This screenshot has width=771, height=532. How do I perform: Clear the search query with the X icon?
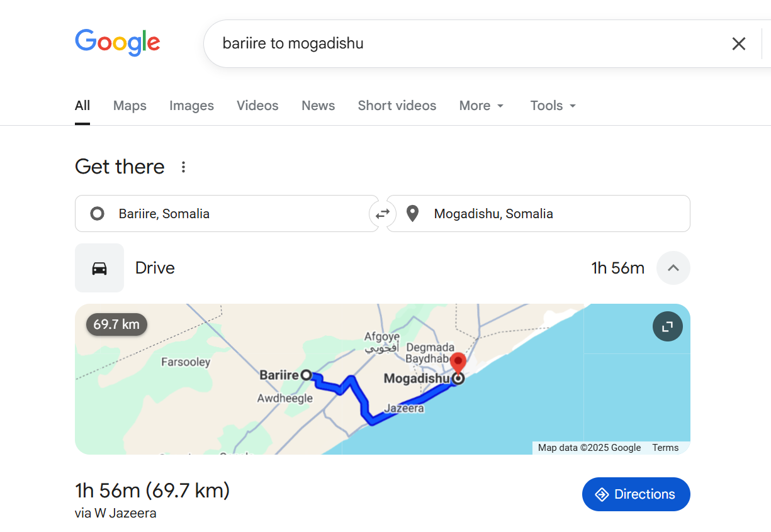point(738,43)
